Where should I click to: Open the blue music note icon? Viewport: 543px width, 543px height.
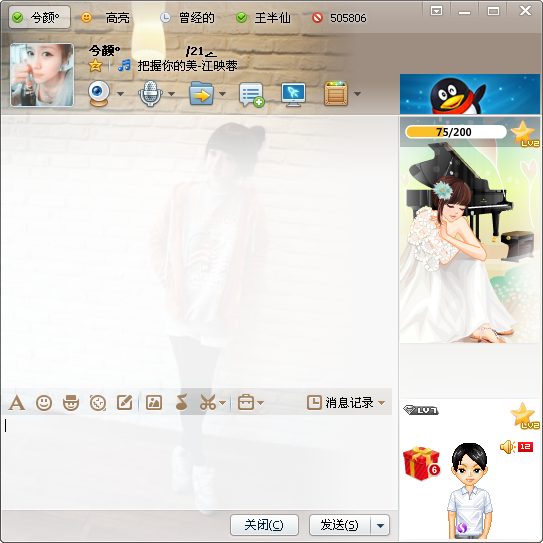pos(124,65)
